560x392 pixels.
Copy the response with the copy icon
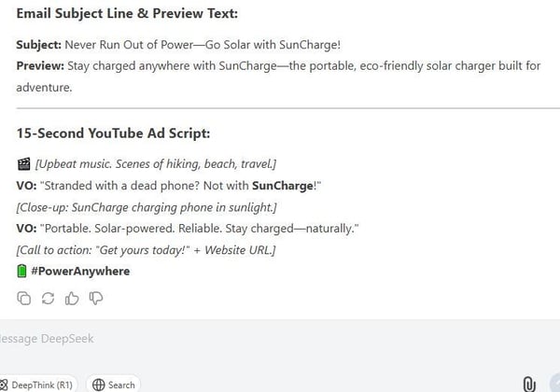pos(24,298)
